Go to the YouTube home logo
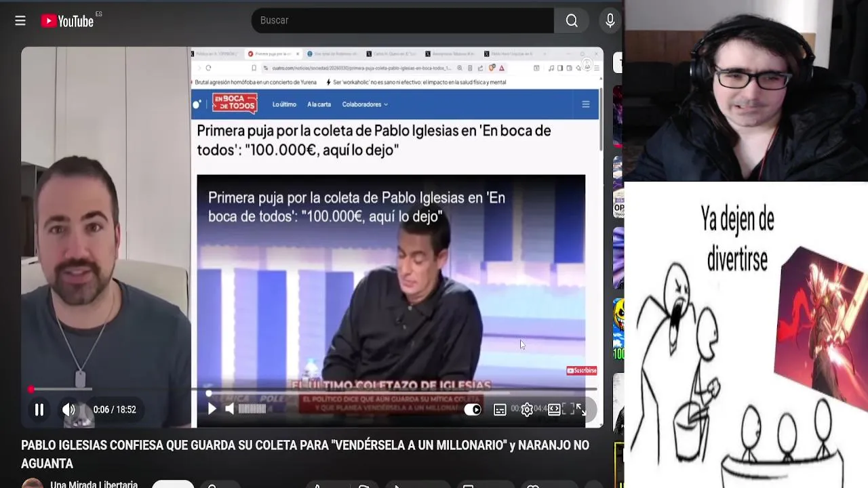 [x=67, y=21]
